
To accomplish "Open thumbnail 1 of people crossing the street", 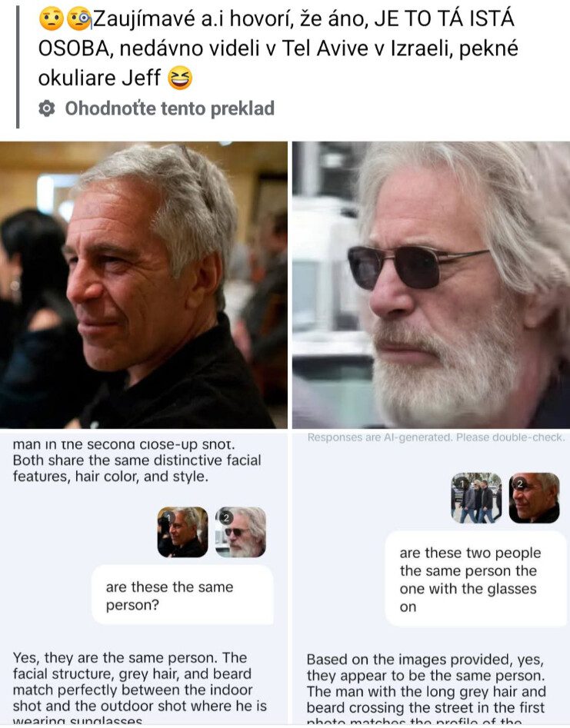I will 476,498.
